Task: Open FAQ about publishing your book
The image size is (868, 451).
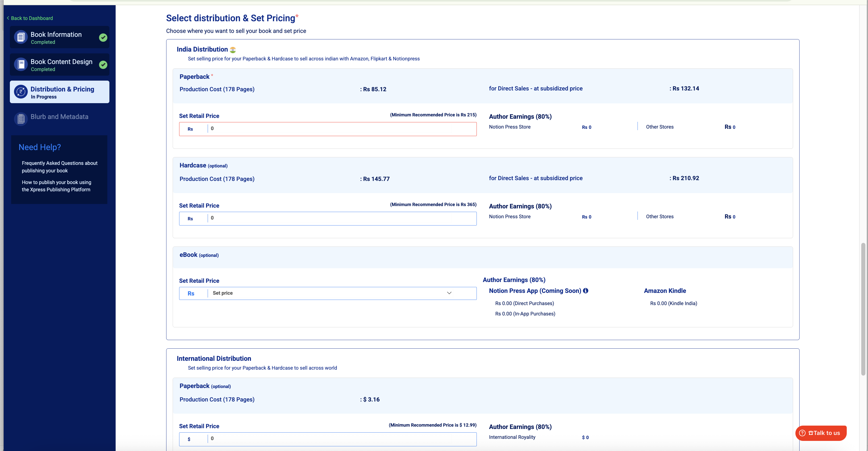Action: point(59,167)
